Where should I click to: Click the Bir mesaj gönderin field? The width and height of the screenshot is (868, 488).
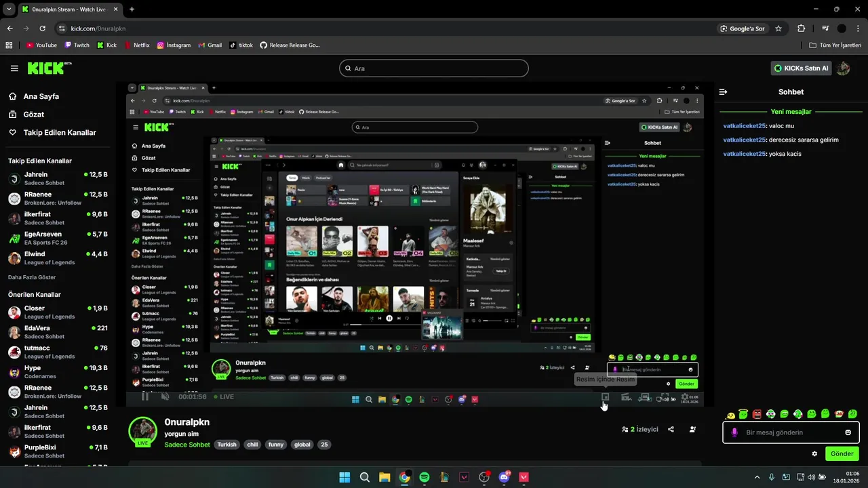(x=791, y=432)
